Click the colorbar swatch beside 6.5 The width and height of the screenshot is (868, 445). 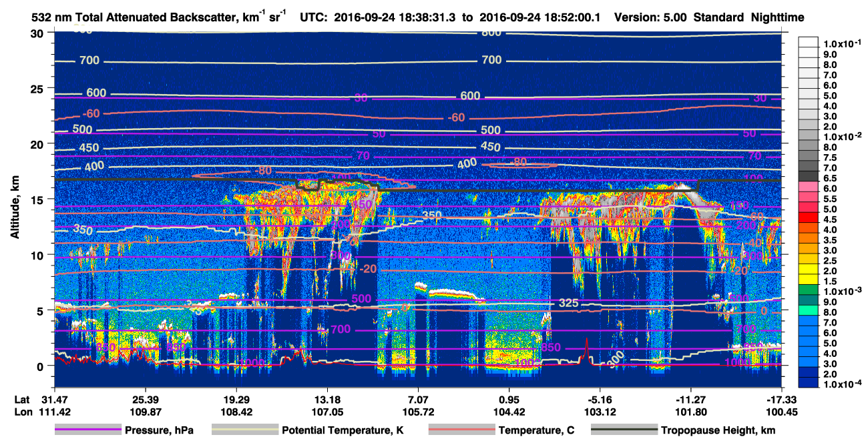(809, 175)
